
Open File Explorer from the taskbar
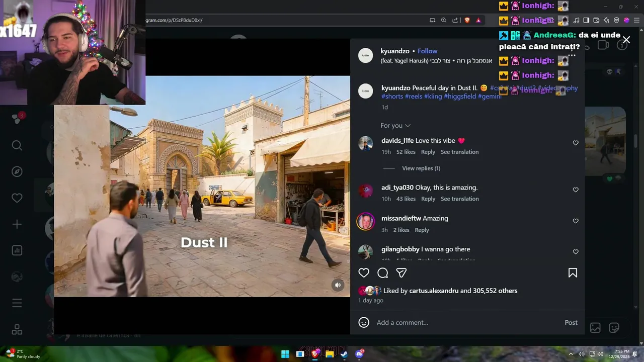coord(330,354)
